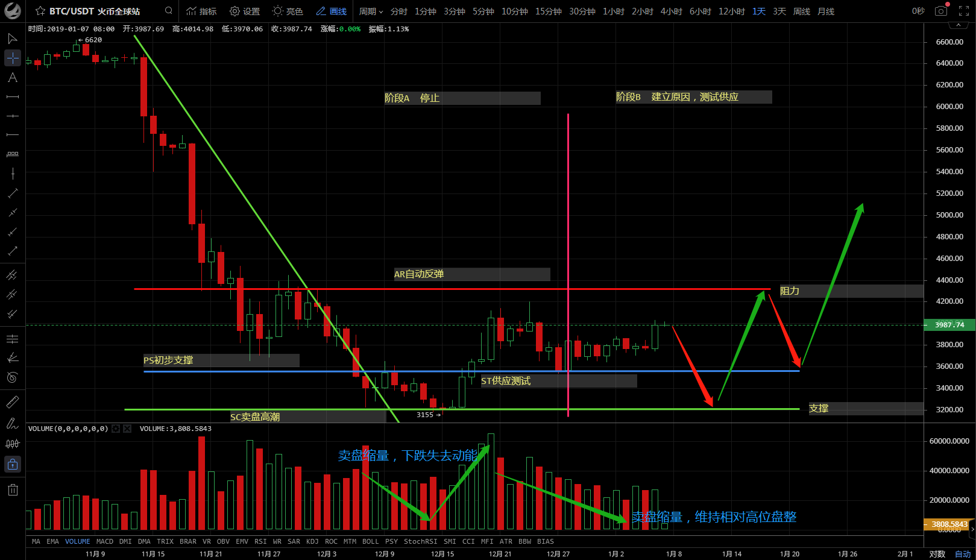The height and width of the screenshot is (560, 976).
Task: Switch to 1分钟 timeframe
Action: [x=426, y=11]
